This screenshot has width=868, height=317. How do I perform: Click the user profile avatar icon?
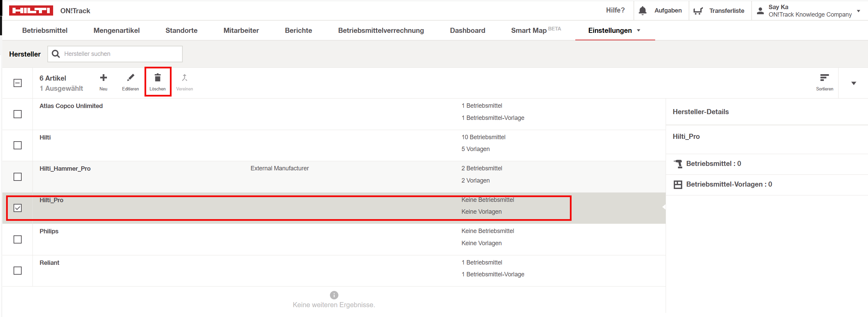point(760,11)
